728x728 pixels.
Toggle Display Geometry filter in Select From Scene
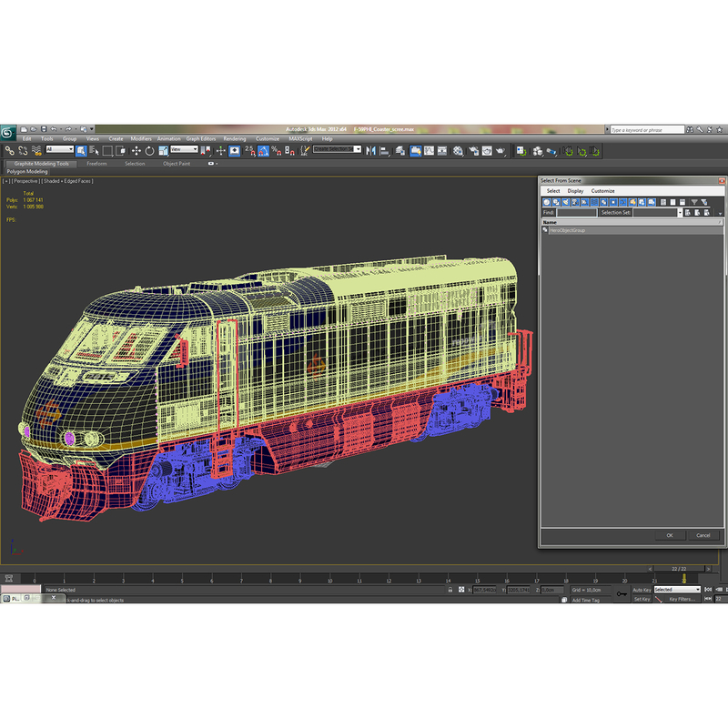point(547,202)
